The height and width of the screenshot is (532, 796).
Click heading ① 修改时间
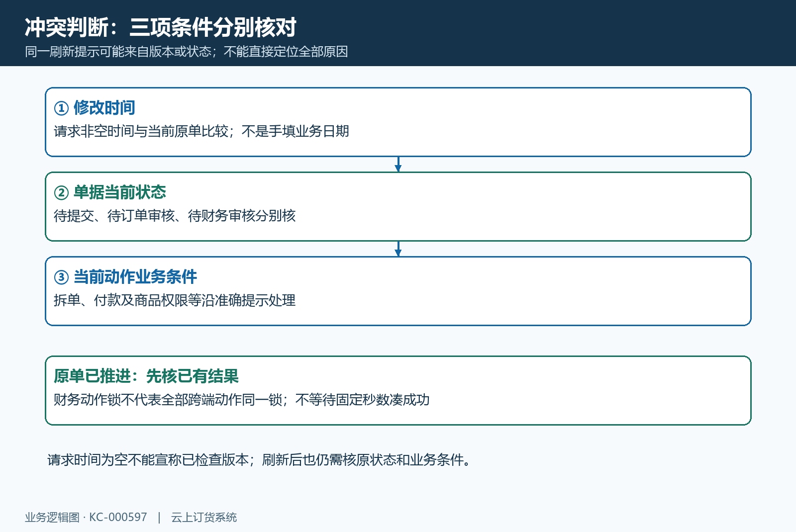click(x=95, y=107)
